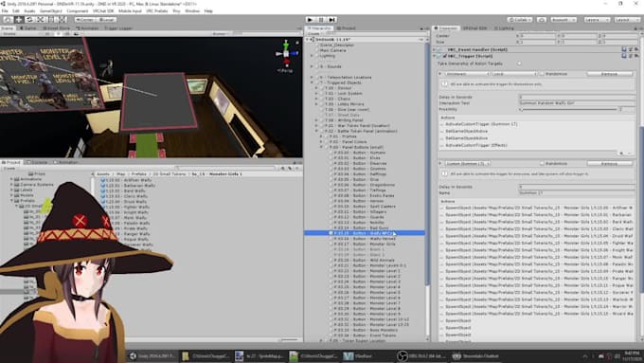Enable Randomize for the Custom Summon trigger

pyautogui.click(x=542, y=164)
